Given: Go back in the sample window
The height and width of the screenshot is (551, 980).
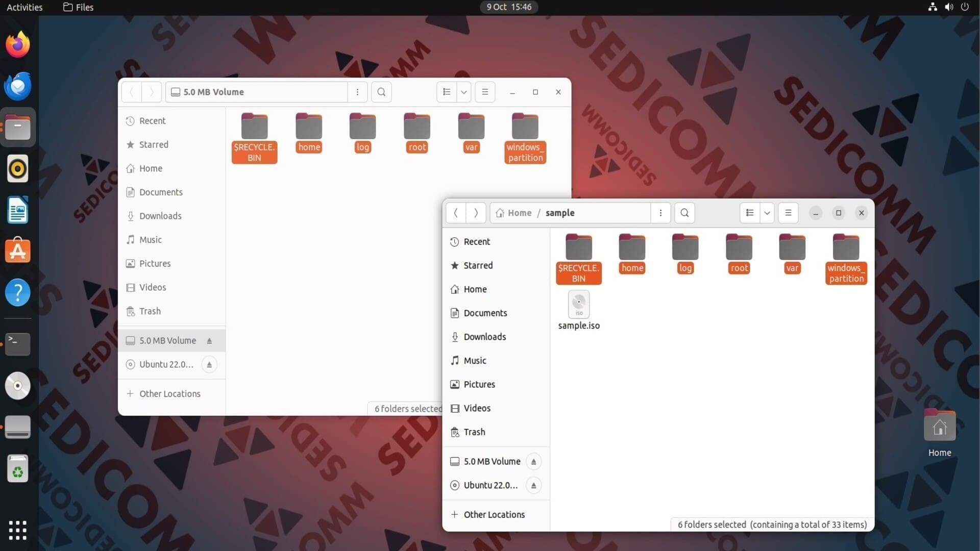Looking at the screenshot, I should (456, 213).
